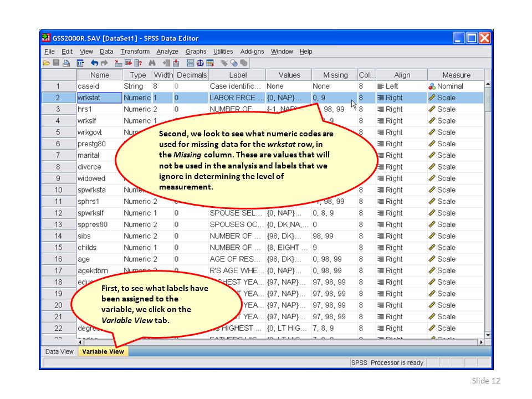Click the Split File toolbar icon
The width and height of the screenshot is (532, 399).
pos(190,63)
